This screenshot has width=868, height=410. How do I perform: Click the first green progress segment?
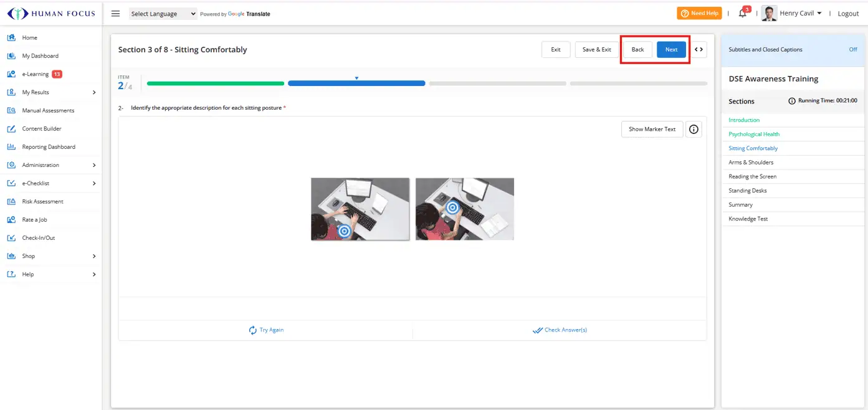tap(216, 83)
